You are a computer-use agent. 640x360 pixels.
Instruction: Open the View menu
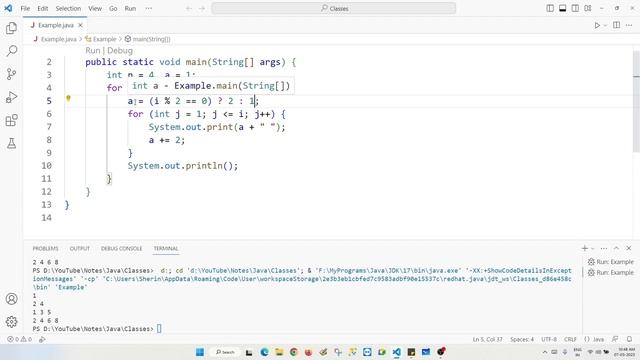click(x=95, y=8)
